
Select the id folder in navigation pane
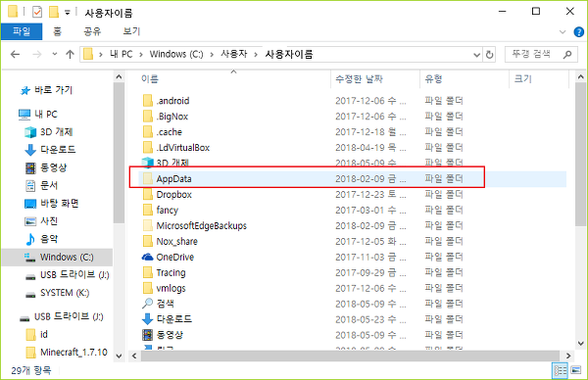[x=37, y=334]
